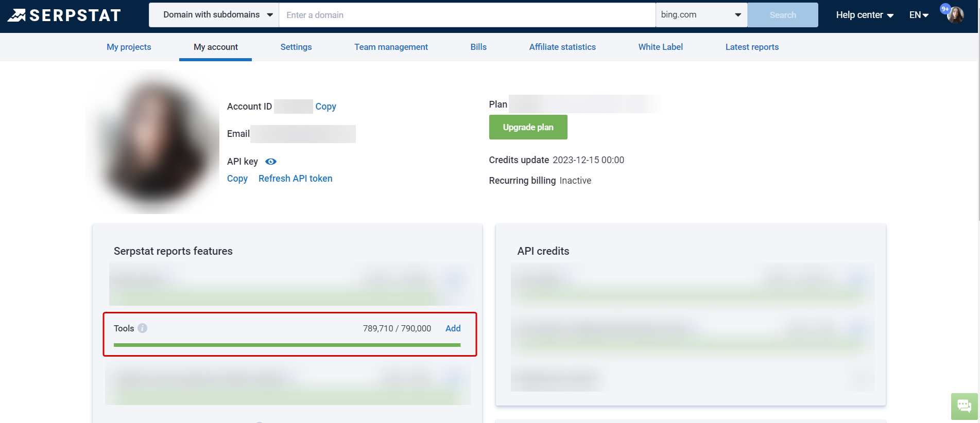Screen dimensions: 980x423
Task: Click Add next to Tools credits
Action: pyautogui.click(x=453, y=328)
